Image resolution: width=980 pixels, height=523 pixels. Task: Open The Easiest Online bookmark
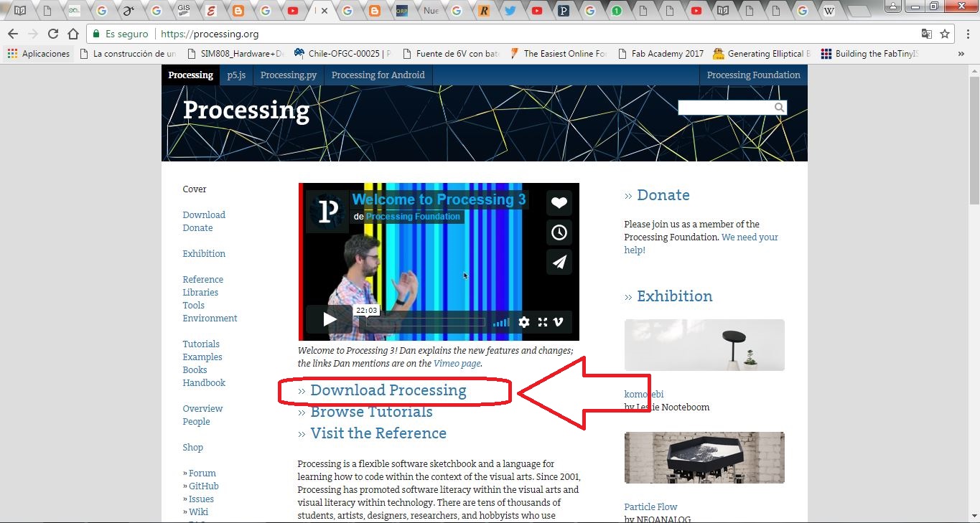coord(559,54)
